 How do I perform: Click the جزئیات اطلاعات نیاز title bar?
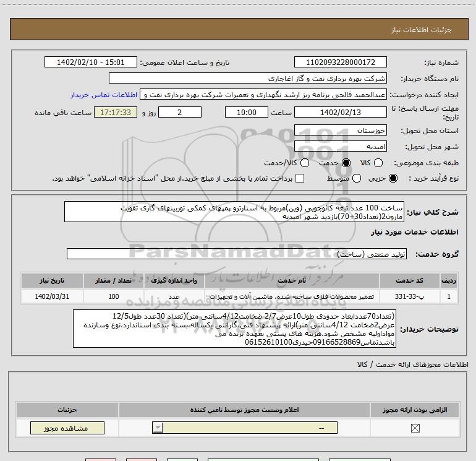tap(239, 29)
